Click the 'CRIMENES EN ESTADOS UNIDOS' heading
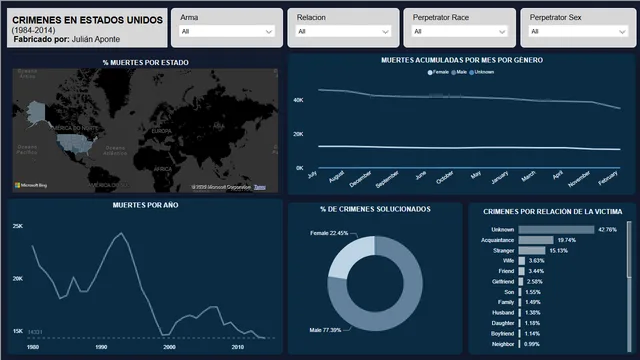Screen dimensions: 640x360 click(x=87, y=20)
